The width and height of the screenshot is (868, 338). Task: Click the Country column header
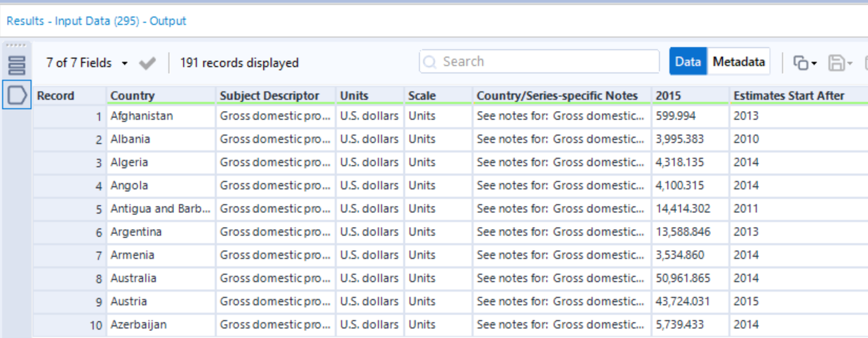click(133, 96)
